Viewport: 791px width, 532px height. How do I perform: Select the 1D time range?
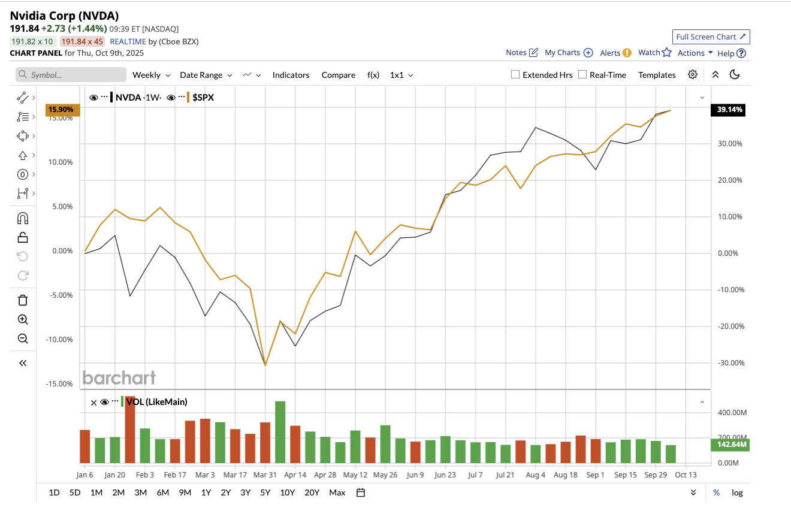(x=54, y=492)
